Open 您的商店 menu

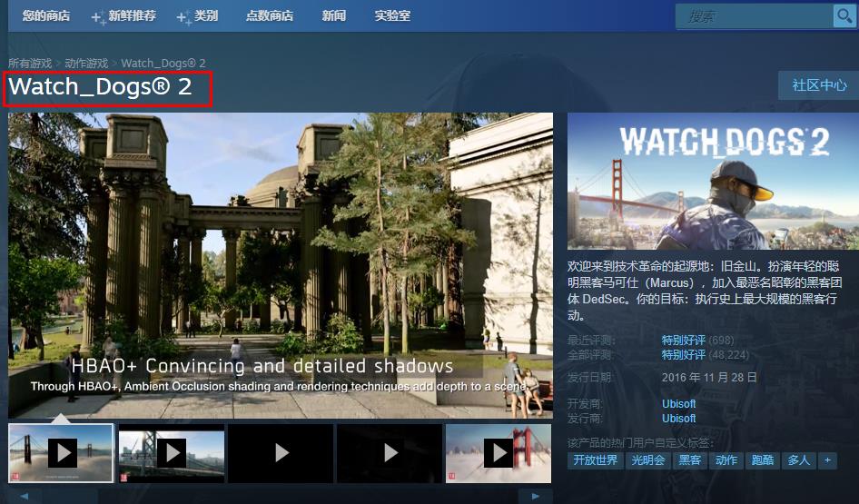coord(46,15)
